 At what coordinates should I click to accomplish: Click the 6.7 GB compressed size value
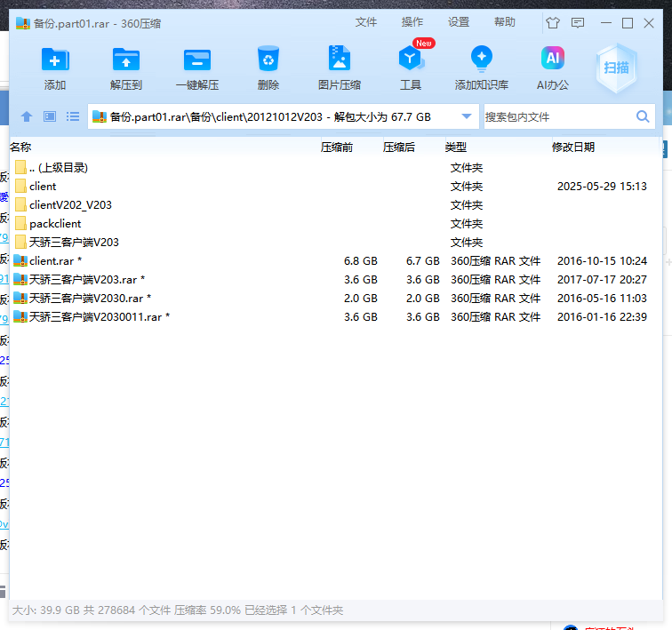pyautogui.click(x=423, y=261)
